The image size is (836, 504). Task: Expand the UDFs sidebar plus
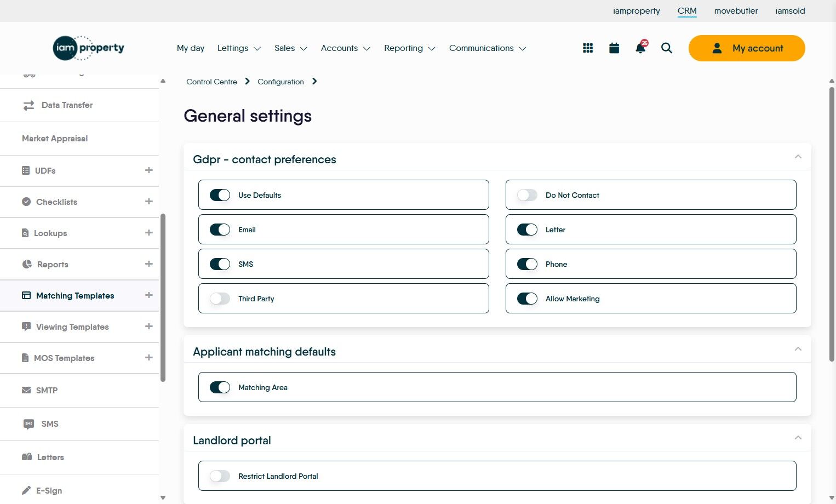(148, 170)
